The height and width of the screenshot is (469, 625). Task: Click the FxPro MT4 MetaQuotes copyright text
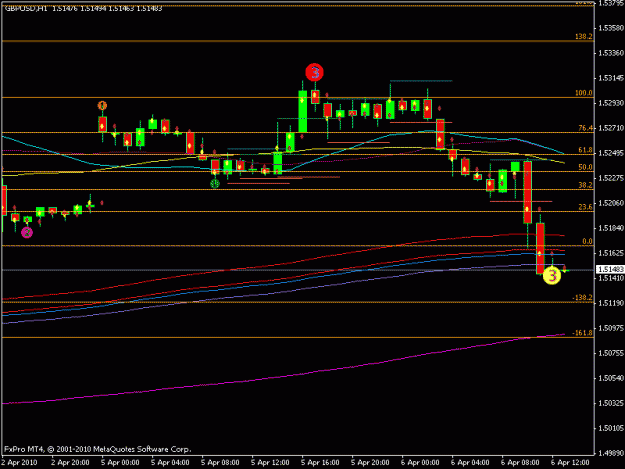click(98, 449)
